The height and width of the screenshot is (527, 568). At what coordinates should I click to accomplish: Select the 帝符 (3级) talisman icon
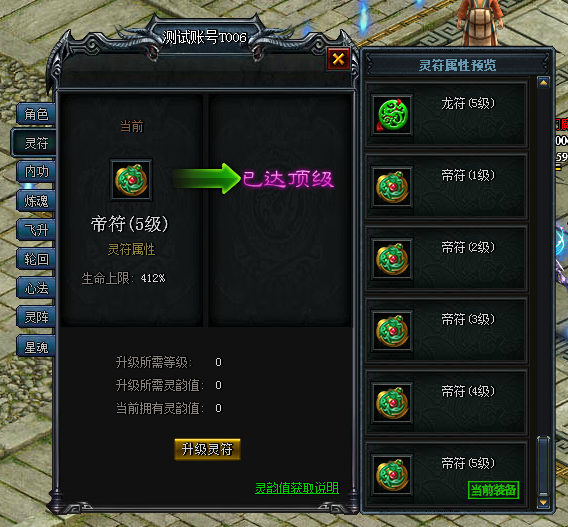[392, 331]
